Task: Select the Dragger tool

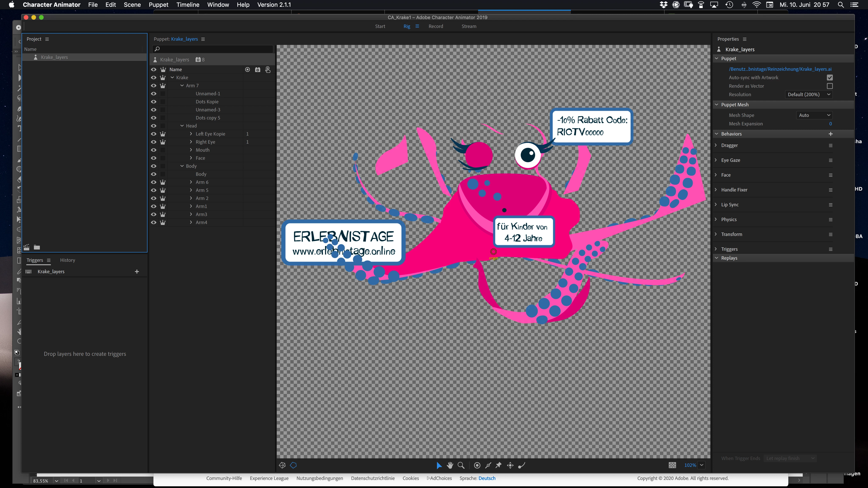Action: click(x=510, y=465)
